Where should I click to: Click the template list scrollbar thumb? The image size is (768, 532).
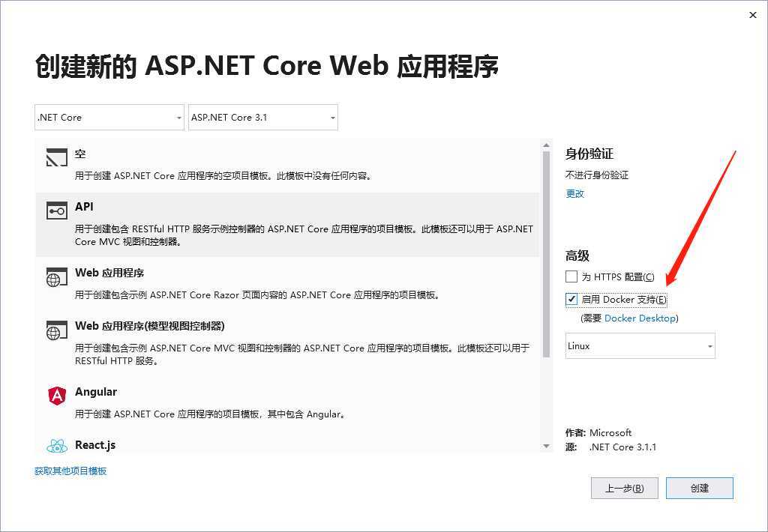point(546,255)
